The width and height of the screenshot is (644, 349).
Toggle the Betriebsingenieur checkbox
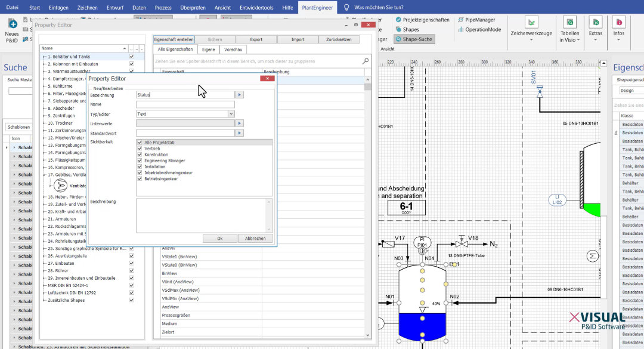pyautogui.click(x=140, y=179)
